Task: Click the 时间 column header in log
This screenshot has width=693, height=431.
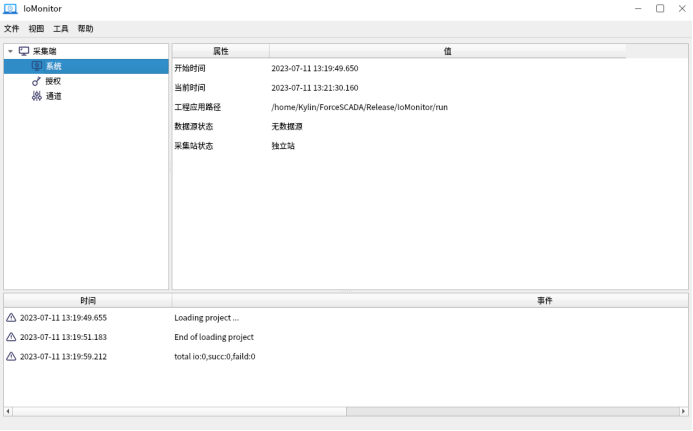Action: (x=88, y=301)
